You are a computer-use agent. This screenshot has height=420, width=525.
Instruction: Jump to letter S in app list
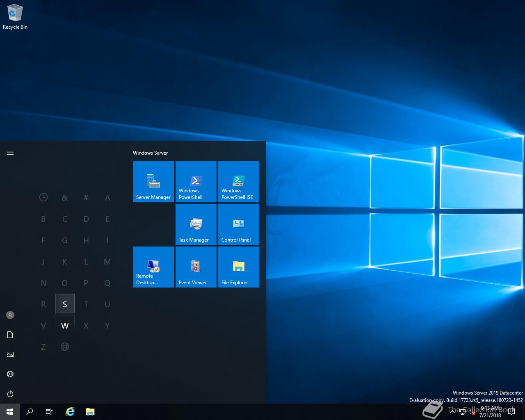pyautogui.click(x=65, y=304)
